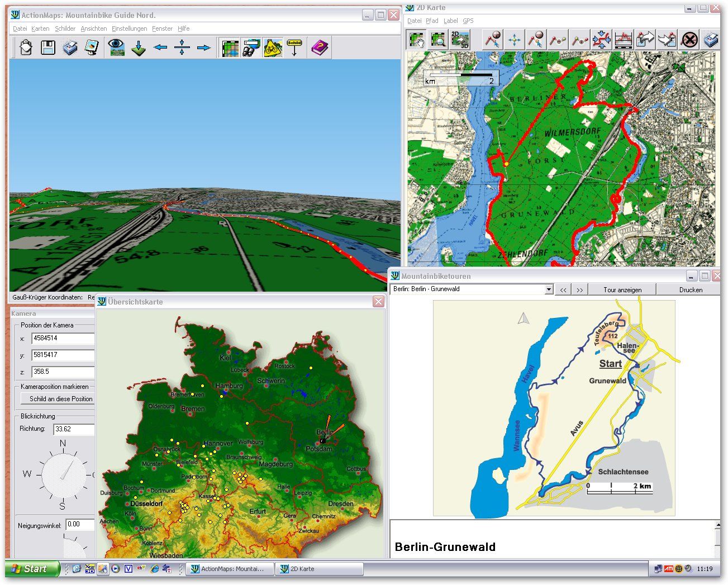Click the compass direction dial

coord(63,475)
